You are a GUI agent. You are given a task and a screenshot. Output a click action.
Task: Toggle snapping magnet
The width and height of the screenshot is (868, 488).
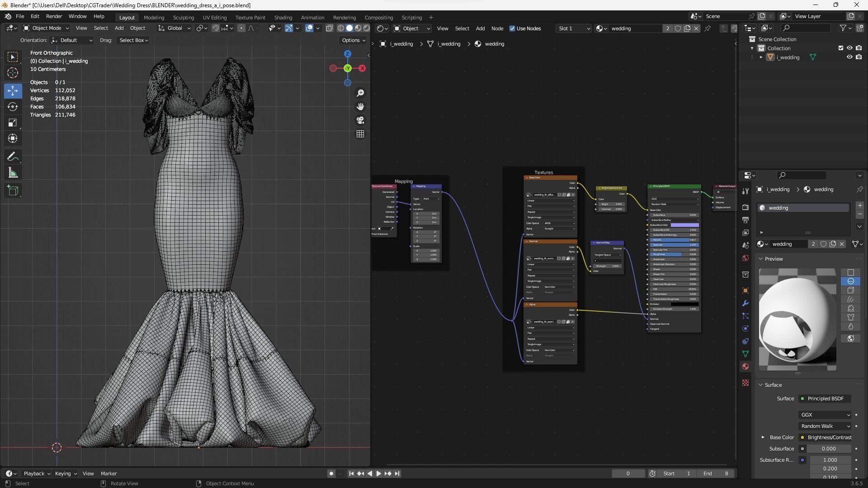[216, 28]
